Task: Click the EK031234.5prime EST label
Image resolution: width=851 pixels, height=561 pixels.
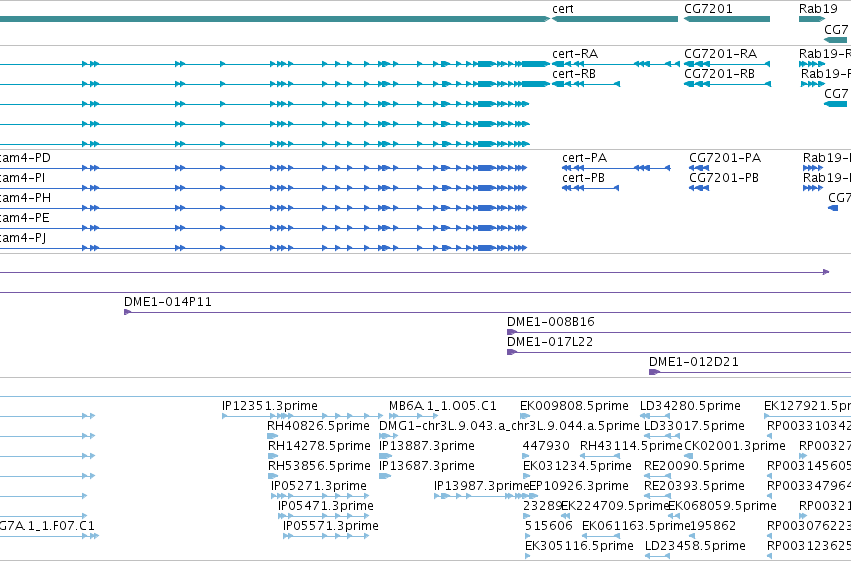Action: 577,466
